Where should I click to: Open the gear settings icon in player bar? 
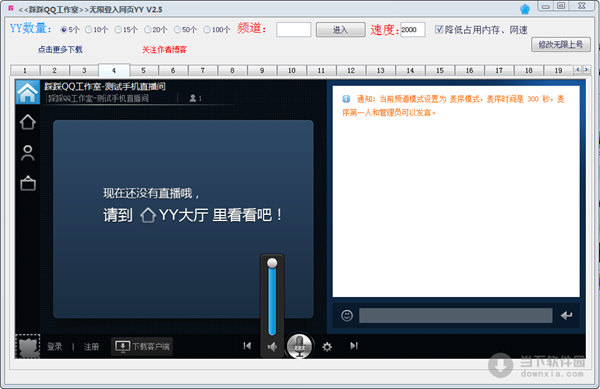[x=327, y=347]
